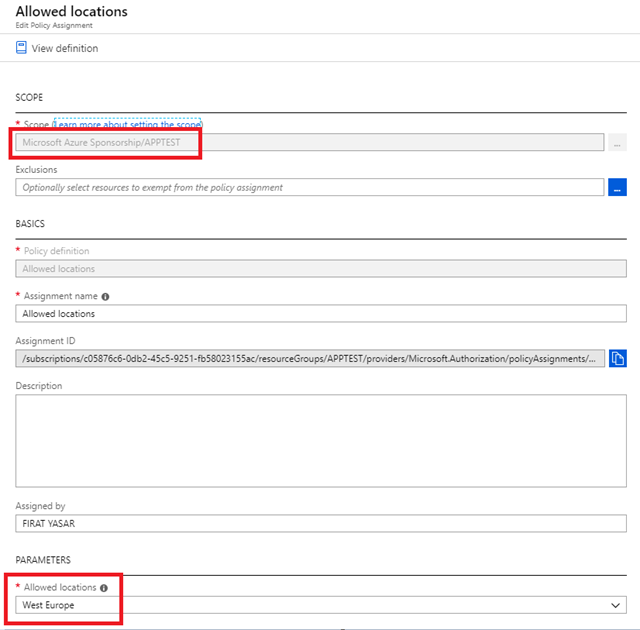The width and height of the screenshot is (640, 630).
Task: Click the Assignment ID subscription path field
Action: (310, 358)
